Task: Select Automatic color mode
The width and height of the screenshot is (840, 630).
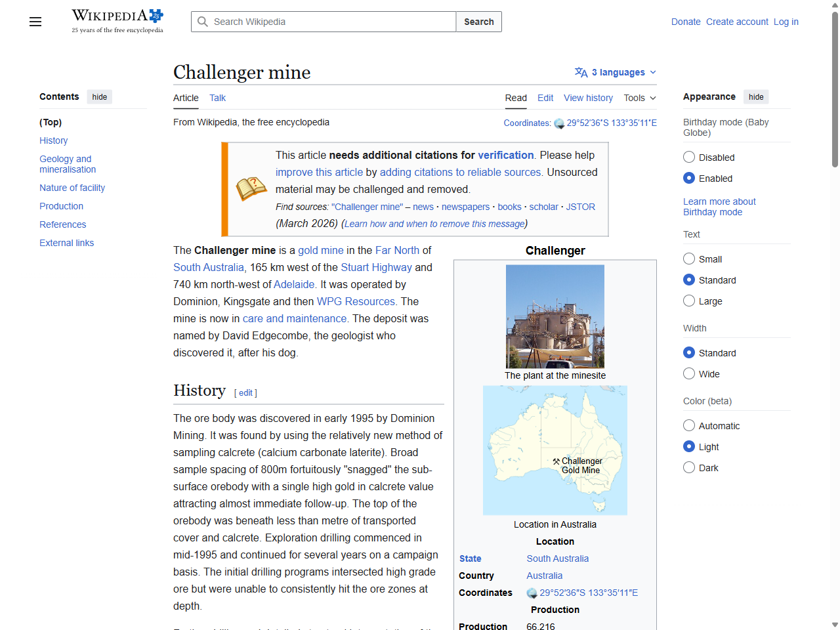Action: pyautogui.click(x=689, y=425)
